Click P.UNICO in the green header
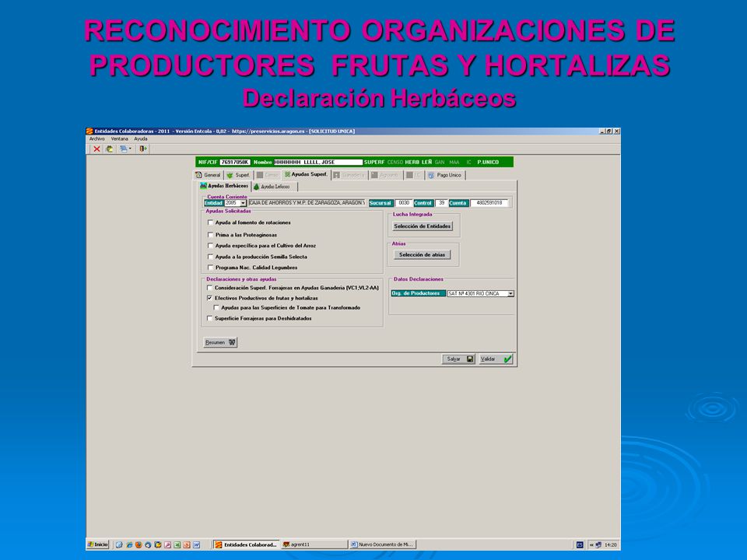The width and height of the screenshot is (747, 560). tap(488, 163)
